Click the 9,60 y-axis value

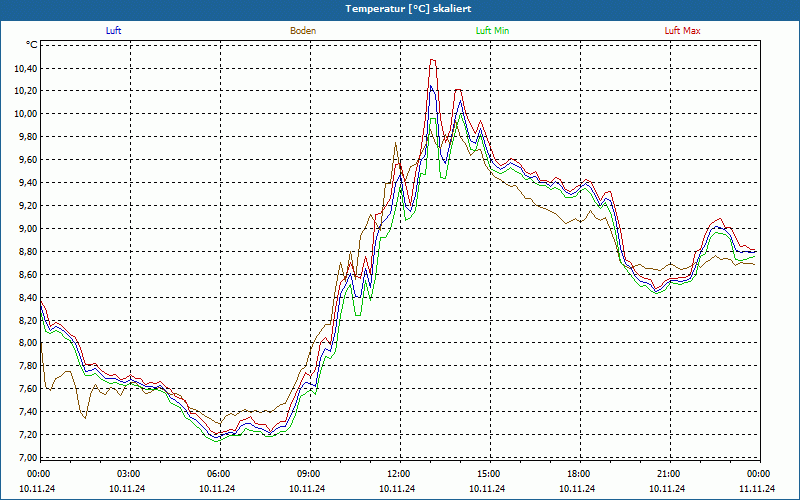coord(29,160)
